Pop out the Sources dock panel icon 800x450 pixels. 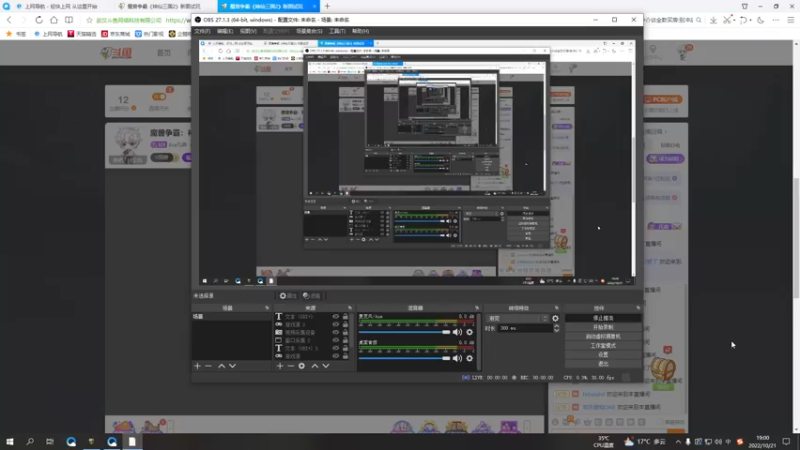coord(350,308)
